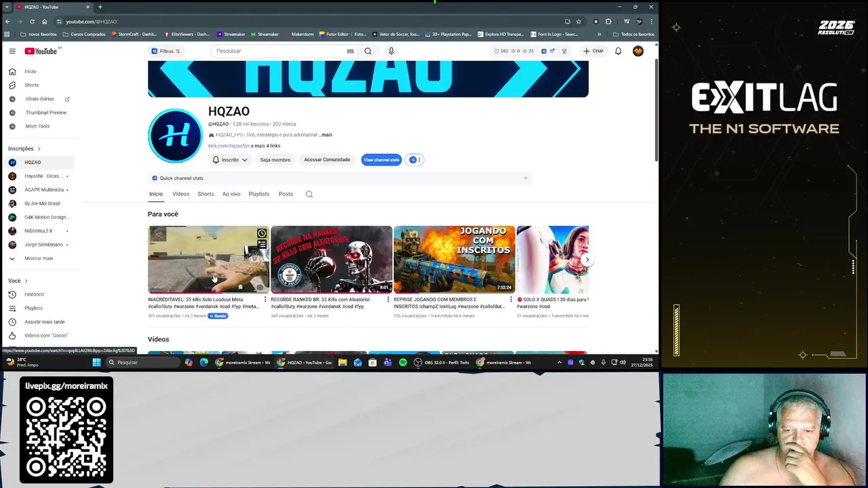Click the Seja membro button
The image size is (868, 488).
pos(275,160)
